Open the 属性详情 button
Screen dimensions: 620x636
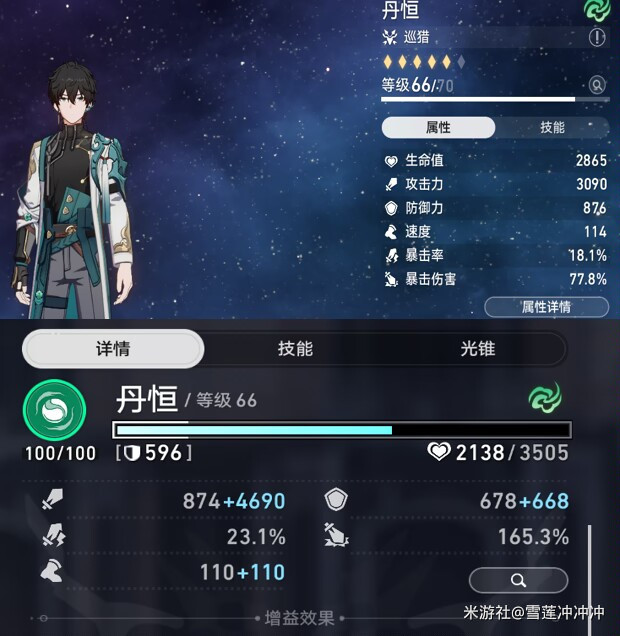tap(546, 307)
